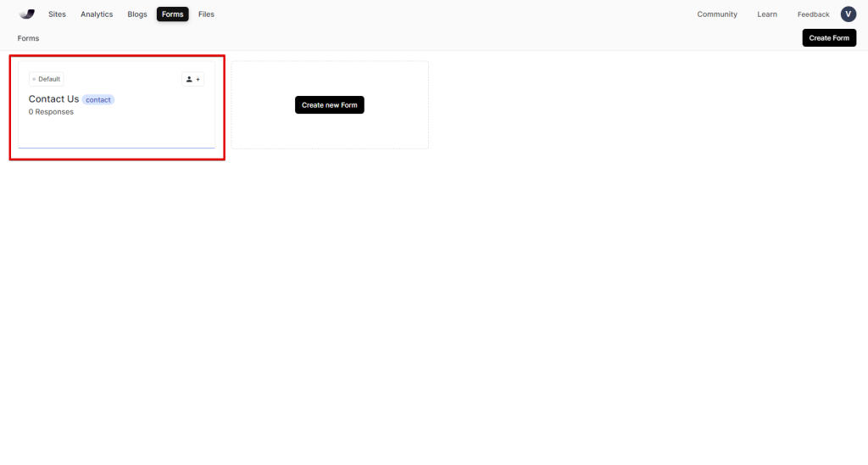Screen dimensions: 868x465
Task: Click the Default badge on the form card
Action: tap(47, 79)
